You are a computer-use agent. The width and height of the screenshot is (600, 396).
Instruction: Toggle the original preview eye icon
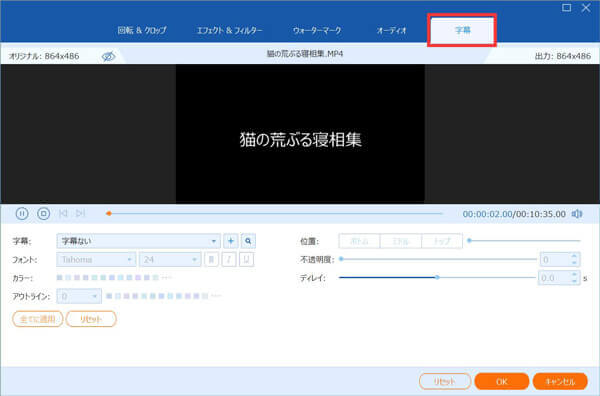coord(108,56)
